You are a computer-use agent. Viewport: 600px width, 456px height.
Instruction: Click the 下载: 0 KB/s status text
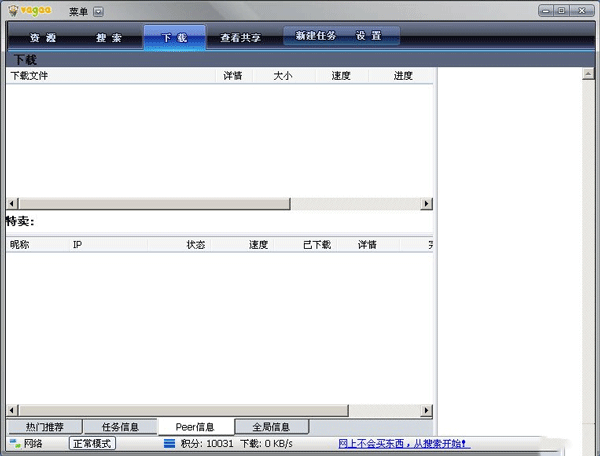pos(266,443)
